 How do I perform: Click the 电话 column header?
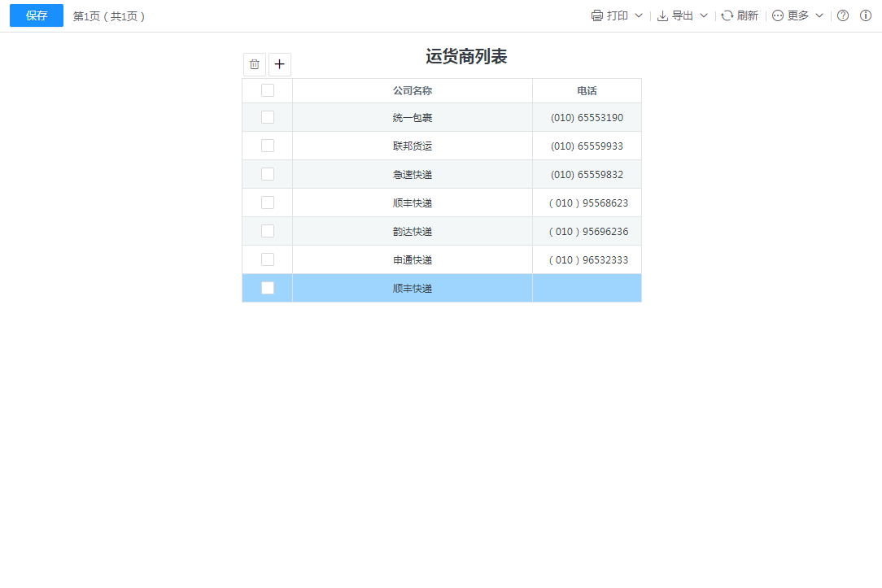tap(587, 91)
